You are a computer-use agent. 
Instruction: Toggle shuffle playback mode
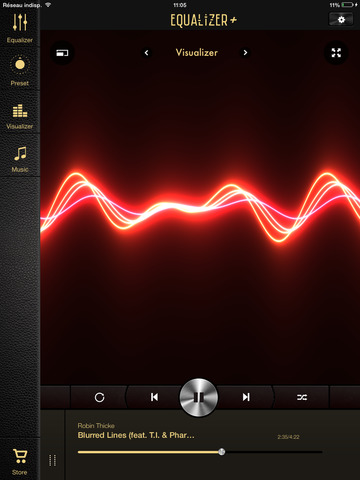[x=302, y=397]
